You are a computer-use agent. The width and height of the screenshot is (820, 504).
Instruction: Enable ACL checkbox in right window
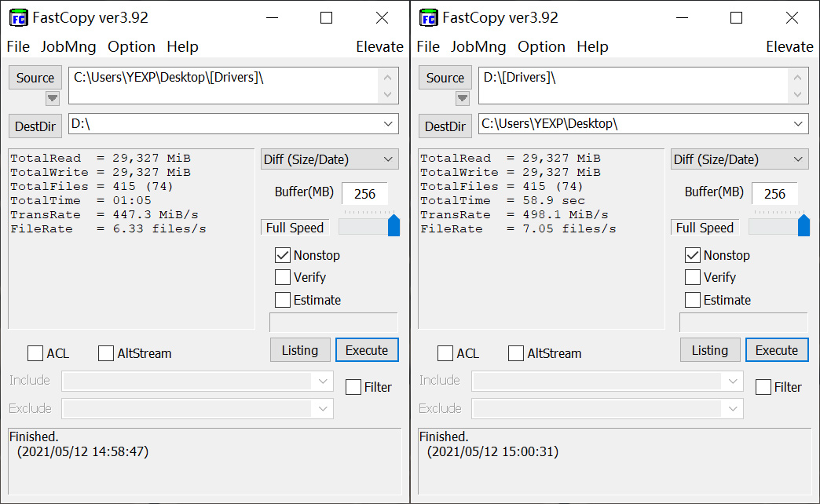click(x=445, y=353)
